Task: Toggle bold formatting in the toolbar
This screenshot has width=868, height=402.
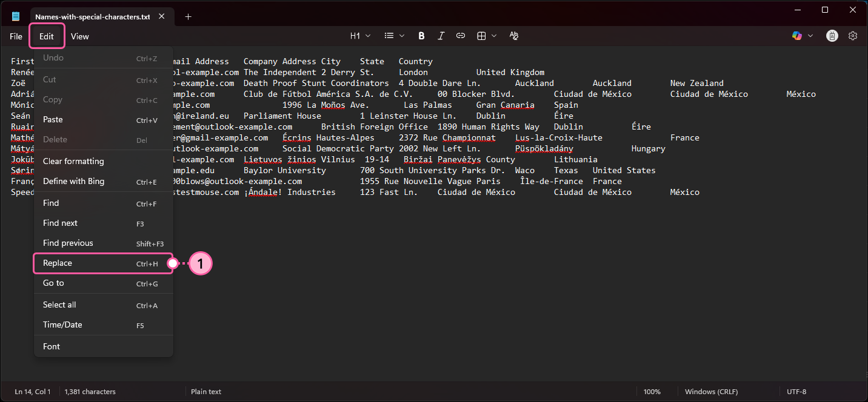Action: tap(421, 35)
